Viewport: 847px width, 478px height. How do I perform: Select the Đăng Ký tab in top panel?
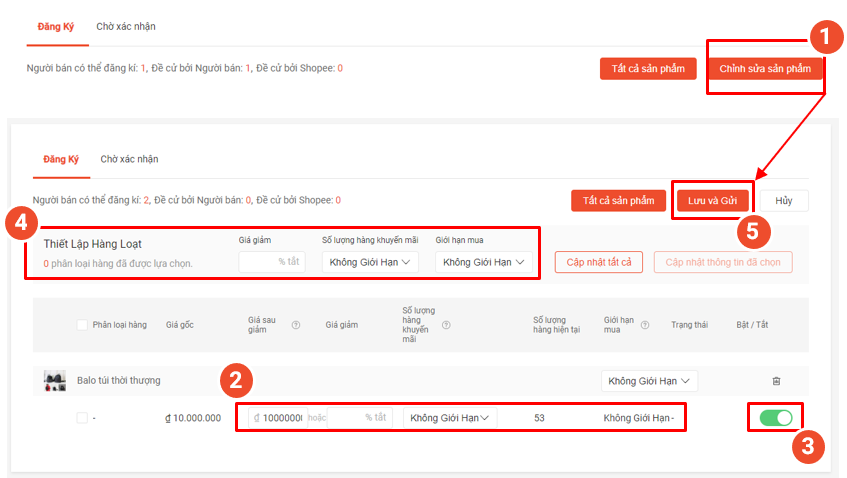click(56, 27)
